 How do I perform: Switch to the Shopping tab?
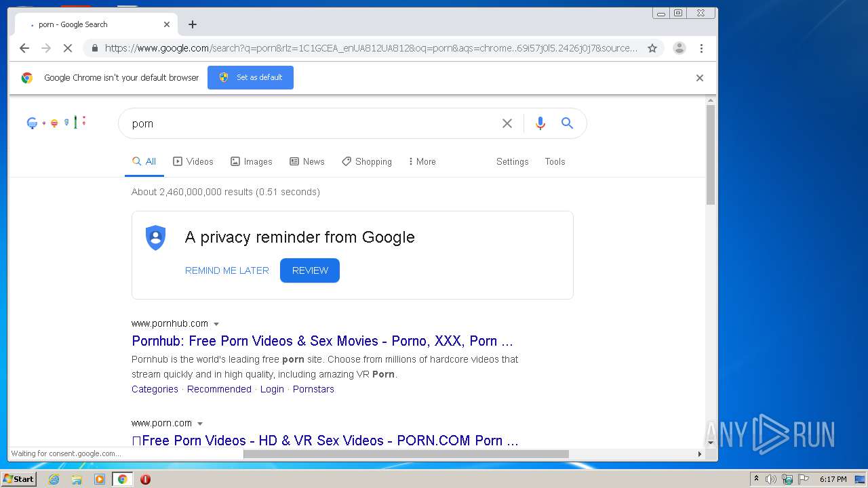pos(367,161)
